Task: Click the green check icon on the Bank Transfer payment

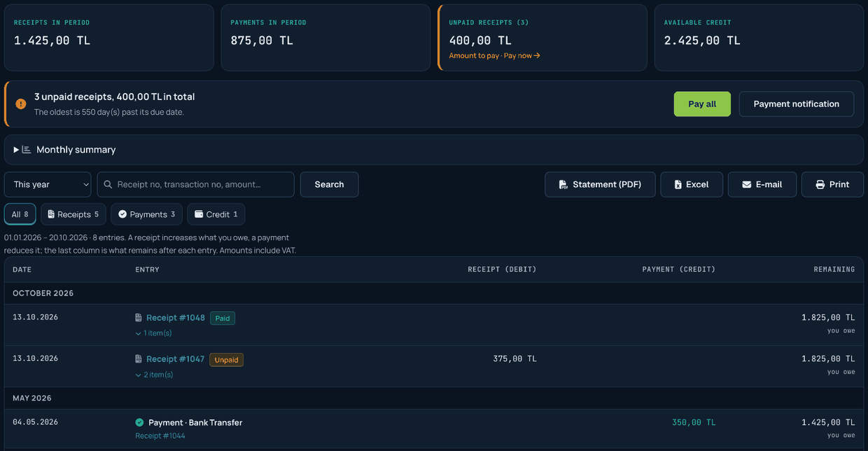Action: [139, 422]
